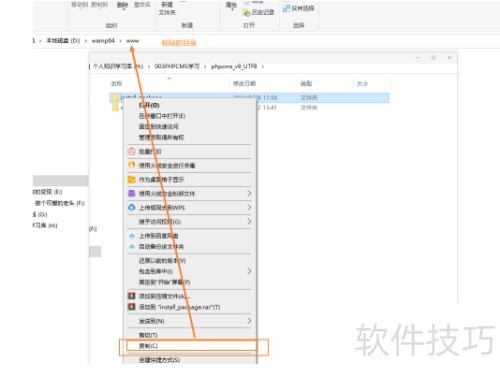Click 文件夹 type cell of second row
The width and height of the screenshot is (500, 377).
coord(309,108)
